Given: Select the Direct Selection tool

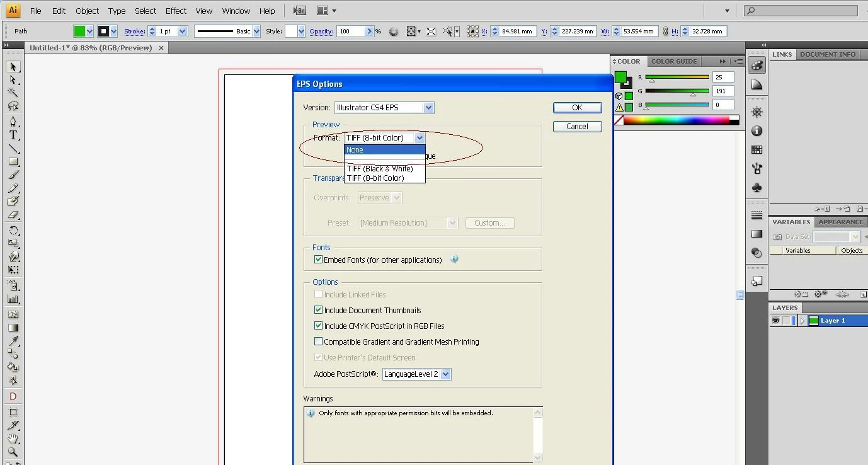Looking at the screenshot, I should (13, 80).
